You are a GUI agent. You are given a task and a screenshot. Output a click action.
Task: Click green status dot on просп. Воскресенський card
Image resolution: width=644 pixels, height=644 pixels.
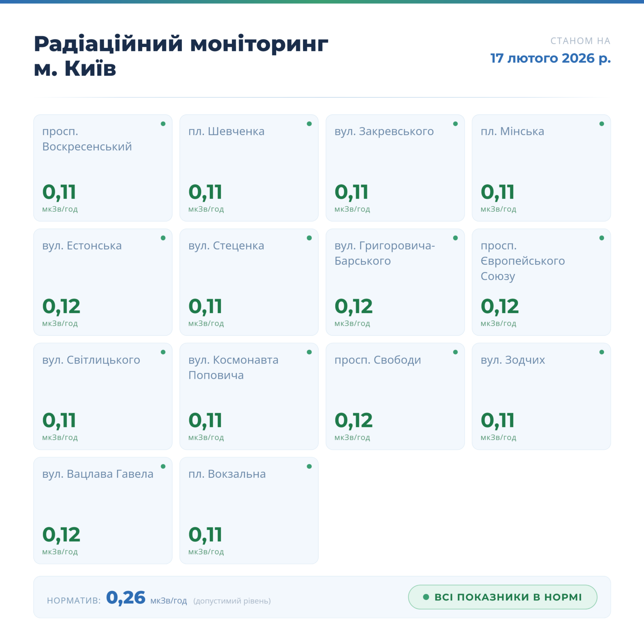point(163,124)
